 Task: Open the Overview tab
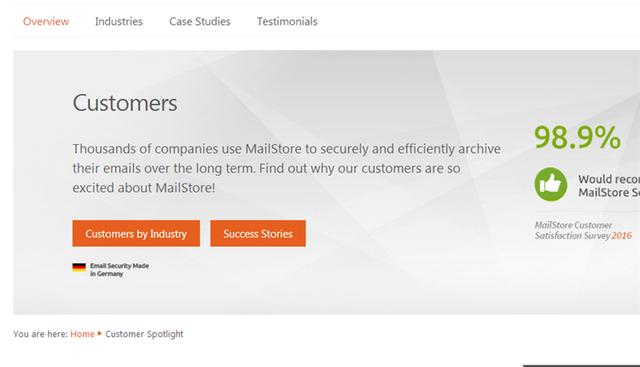pos(46,21)
